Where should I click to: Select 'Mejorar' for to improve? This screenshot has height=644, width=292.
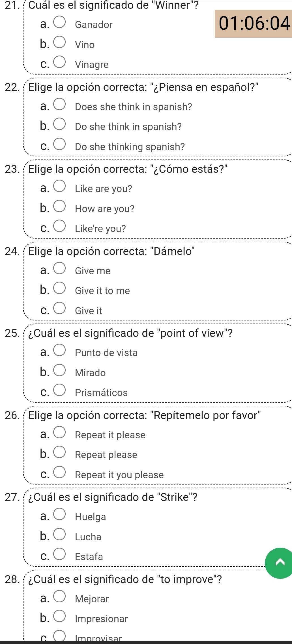60,598
